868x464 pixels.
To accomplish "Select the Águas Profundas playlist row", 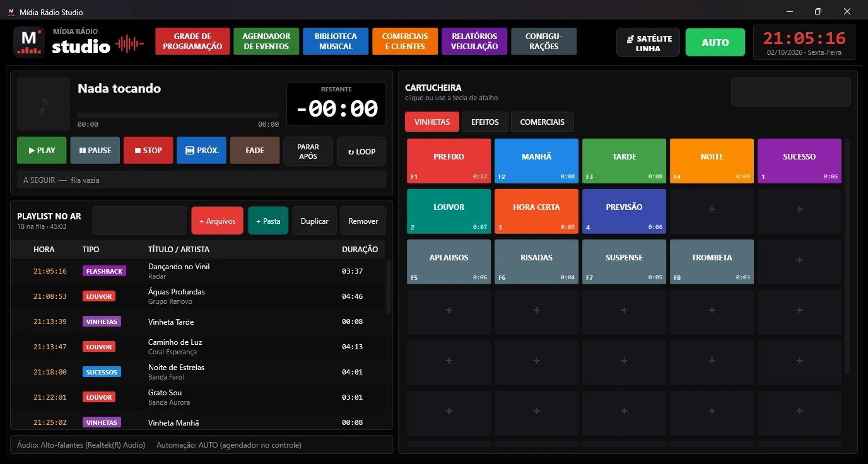I will coord(198,296).
